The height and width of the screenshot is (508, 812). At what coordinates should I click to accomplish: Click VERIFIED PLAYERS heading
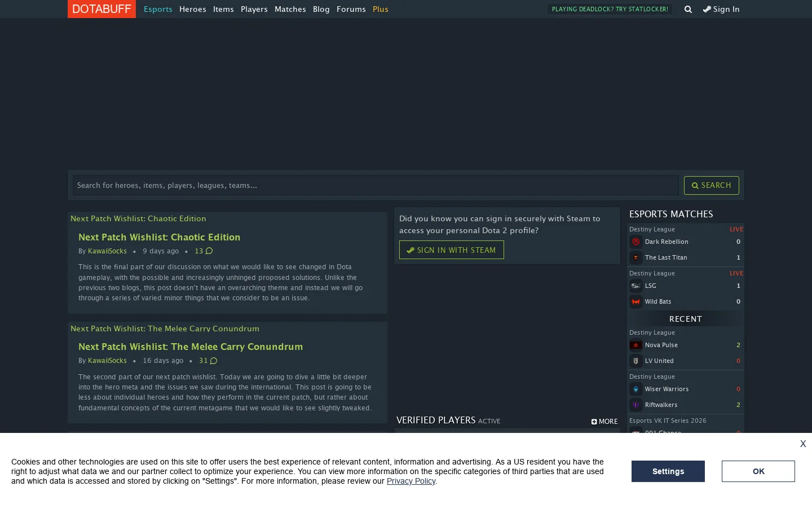click(436, 421)
